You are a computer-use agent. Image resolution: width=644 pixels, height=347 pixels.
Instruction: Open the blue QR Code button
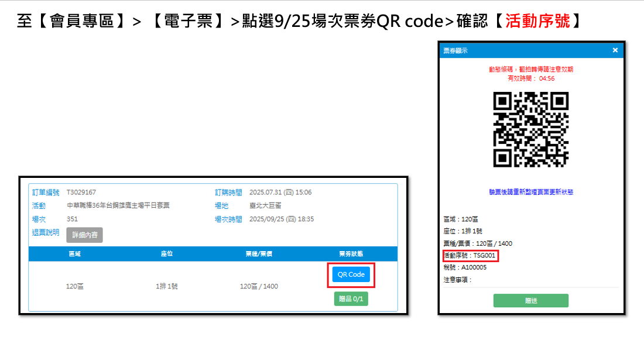(x=351, y=274)
